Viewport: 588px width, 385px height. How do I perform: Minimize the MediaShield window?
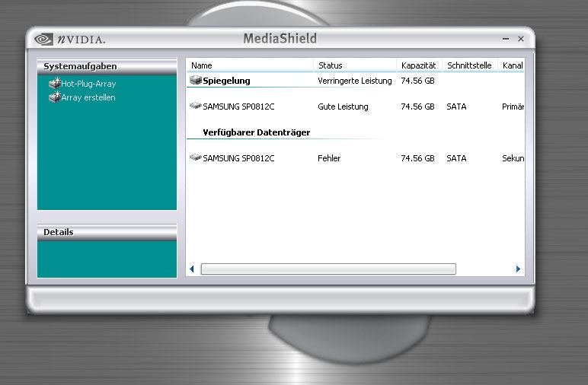coord(506,39)
